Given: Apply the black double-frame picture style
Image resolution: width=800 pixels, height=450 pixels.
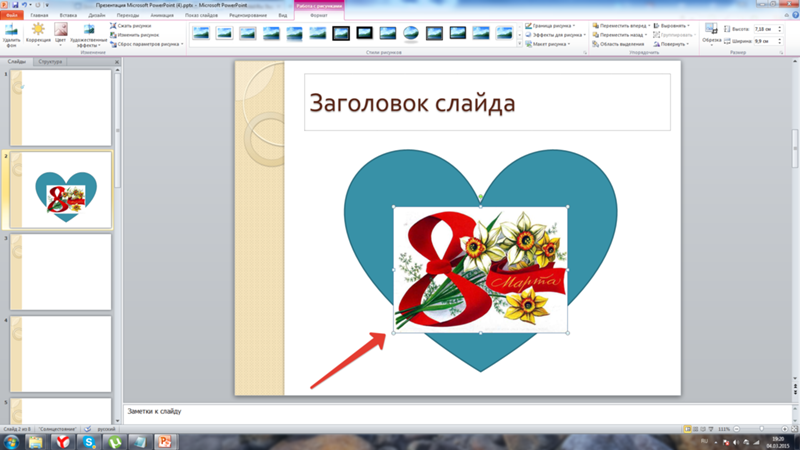Looking at the screenshot, I should 341,34.
